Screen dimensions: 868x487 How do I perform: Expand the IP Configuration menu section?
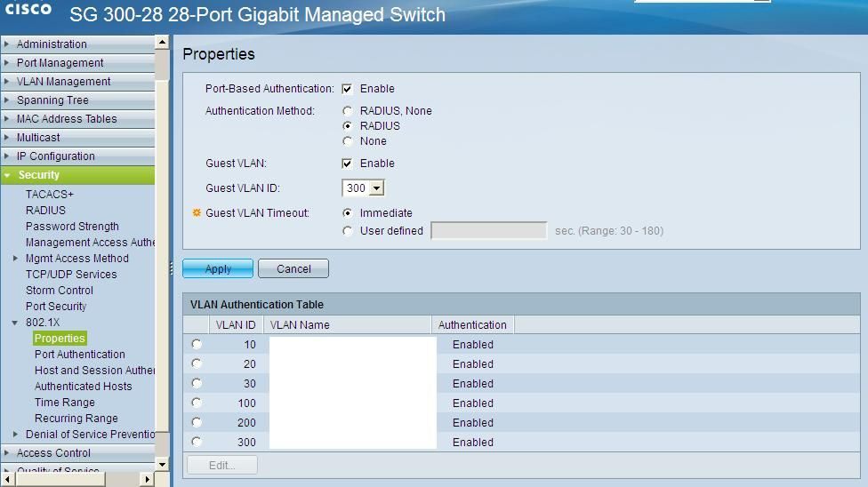(78, 156)
